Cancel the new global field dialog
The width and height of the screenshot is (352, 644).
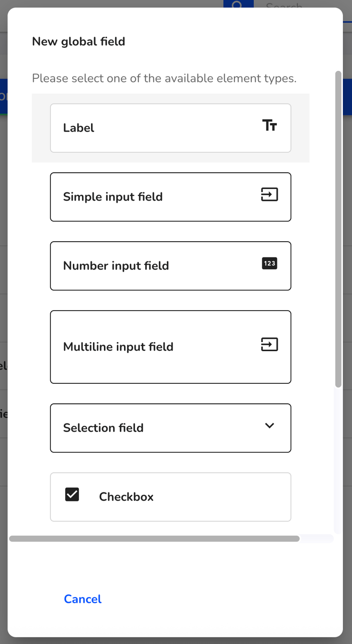pos(83,599)
